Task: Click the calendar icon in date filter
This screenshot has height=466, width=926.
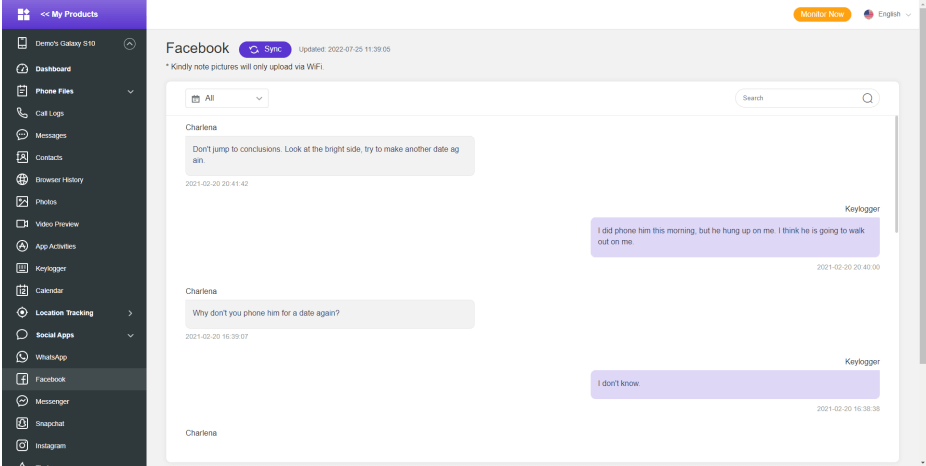Action: tap(196, 99)
